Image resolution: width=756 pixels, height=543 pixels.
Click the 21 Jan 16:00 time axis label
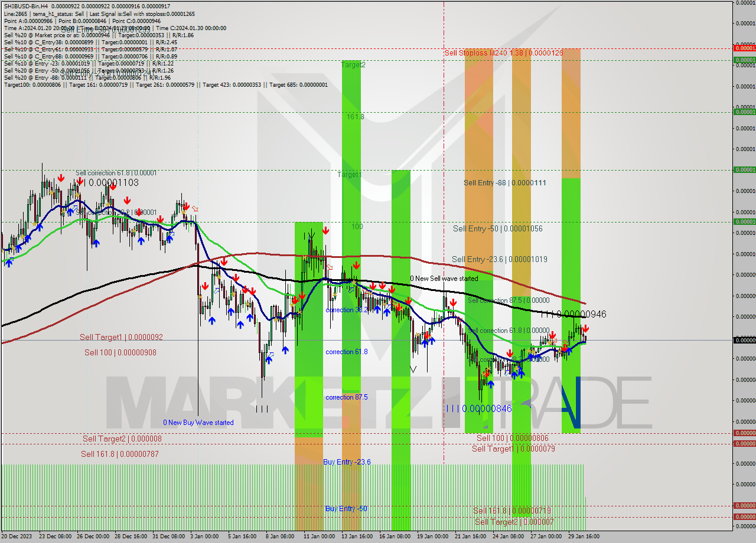tap(470, 537)
